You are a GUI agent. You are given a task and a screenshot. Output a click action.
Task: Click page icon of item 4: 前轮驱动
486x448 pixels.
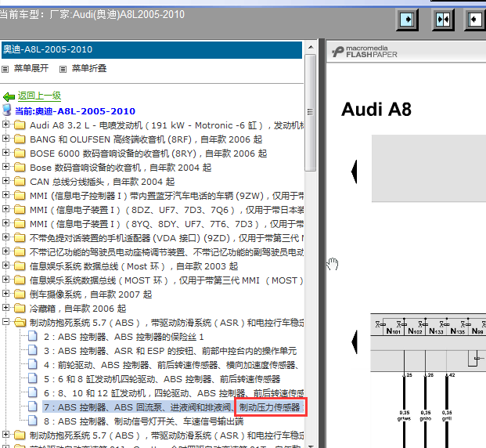(x=33, y=364)
